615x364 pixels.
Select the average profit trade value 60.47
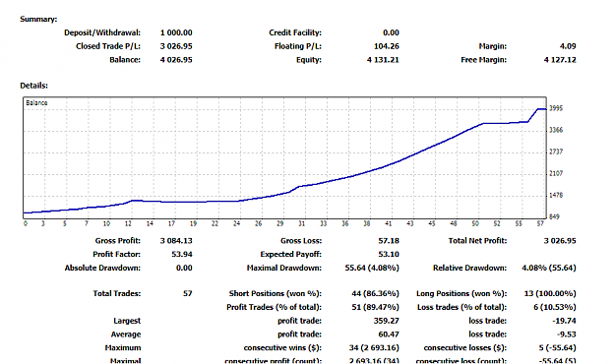coord(389,334)
